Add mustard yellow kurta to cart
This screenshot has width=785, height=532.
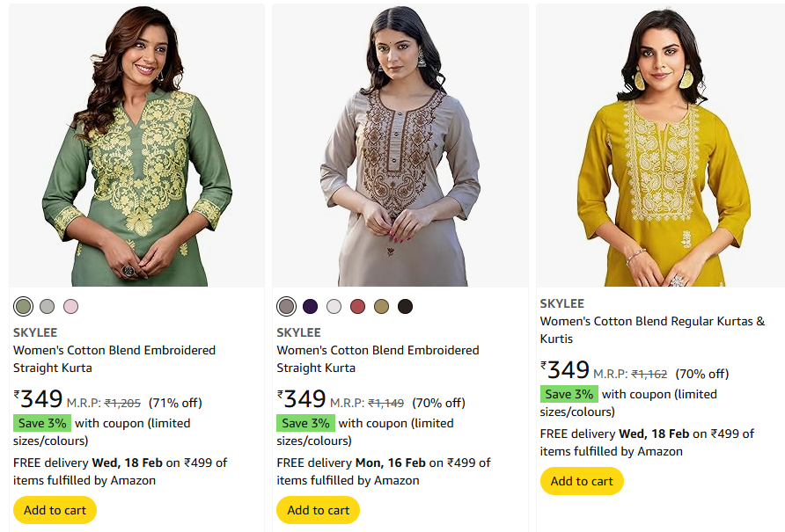[582, 481]
